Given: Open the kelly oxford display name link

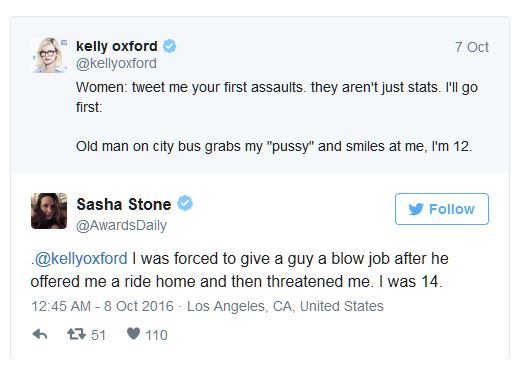Looking at the screenshot, I should pos(117,46).
